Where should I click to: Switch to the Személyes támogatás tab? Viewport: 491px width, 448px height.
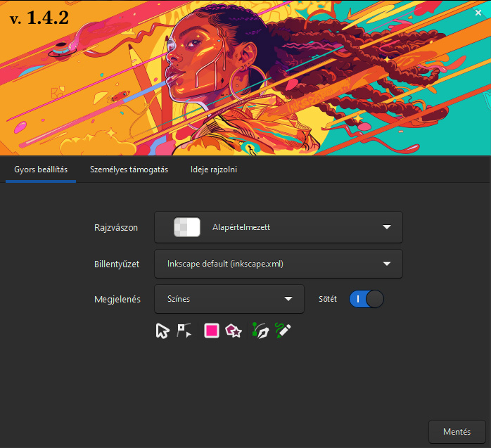(x=129, y=169)
